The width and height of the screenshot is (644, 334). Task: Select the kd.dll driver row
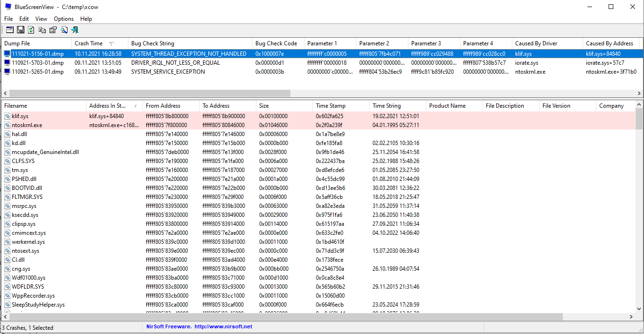pyautogui.click(x=318, y=143)
